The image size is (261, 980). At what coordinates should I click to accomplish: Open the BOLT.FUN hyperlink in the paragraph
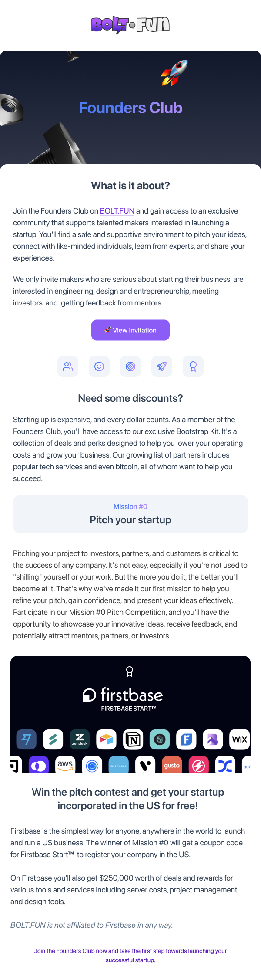[117, 211]
